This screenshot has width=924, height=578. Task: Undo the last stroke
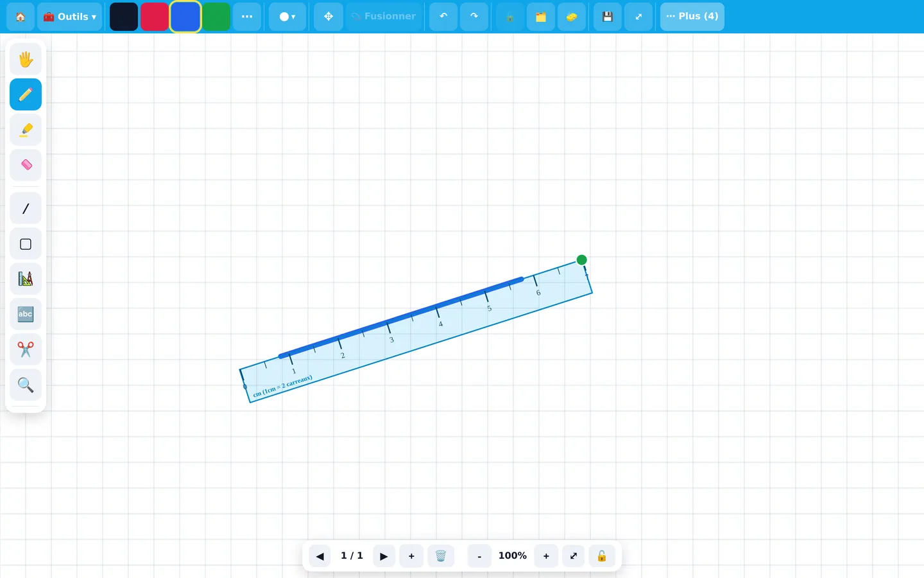(443, 17)
